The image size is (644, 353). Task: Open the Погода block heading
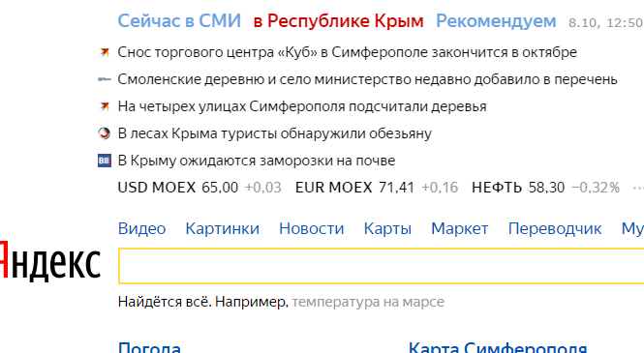tap(149, 347)
